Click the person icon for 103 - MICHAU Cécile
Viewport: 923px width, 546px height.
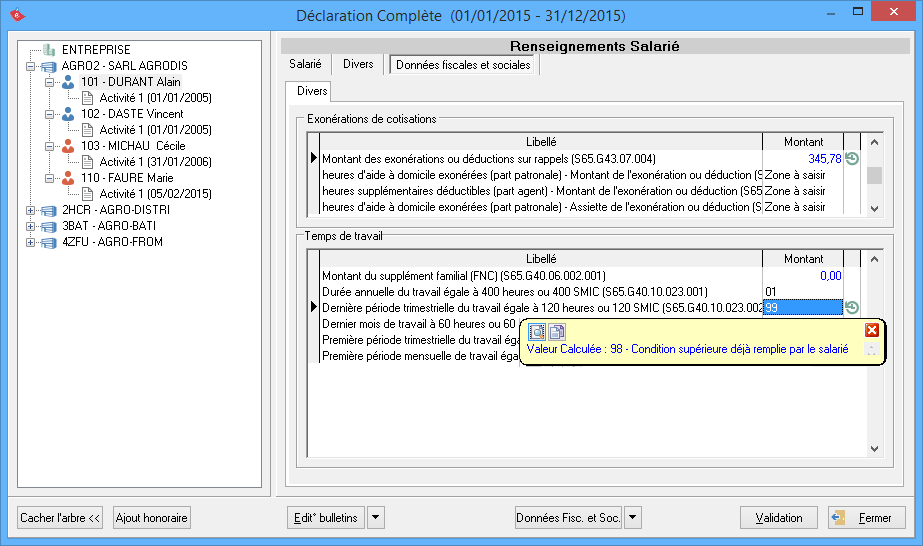(68, 146)
